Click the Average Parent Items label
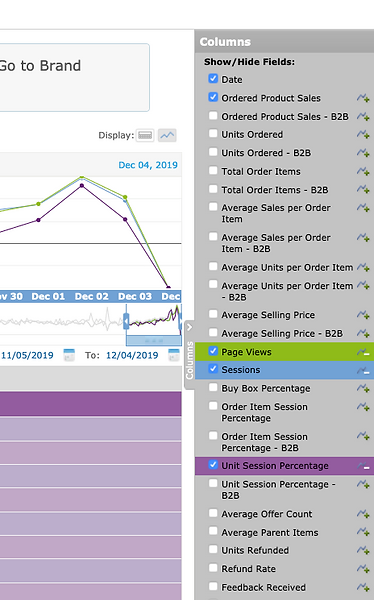This screenshot has height=600, width=374. [x=270, y=533]
